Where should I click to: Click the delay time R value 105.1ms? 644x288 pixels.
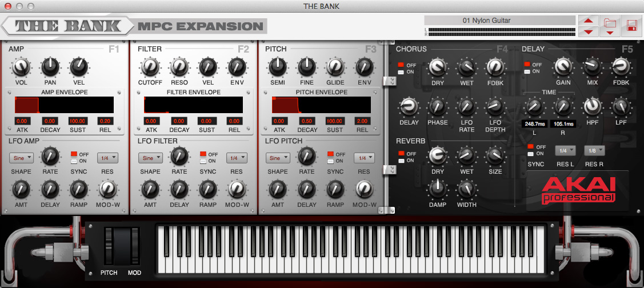tap(563, 123)
